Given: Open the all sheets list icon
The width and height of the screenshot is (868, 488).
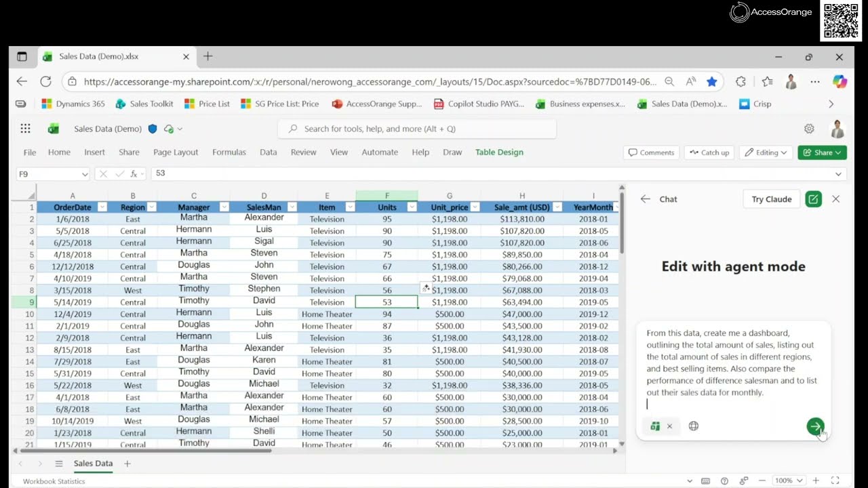Looking at the screenshot, I should [59, 464].
